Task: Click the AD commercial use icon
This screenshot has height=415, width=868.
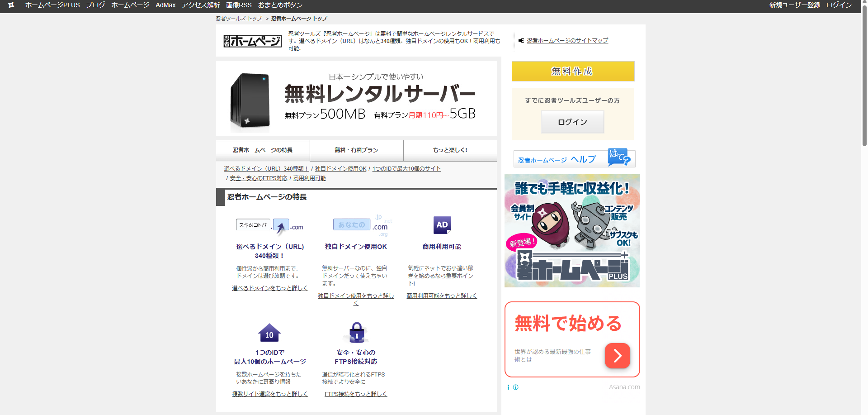Action: (442, 225)
